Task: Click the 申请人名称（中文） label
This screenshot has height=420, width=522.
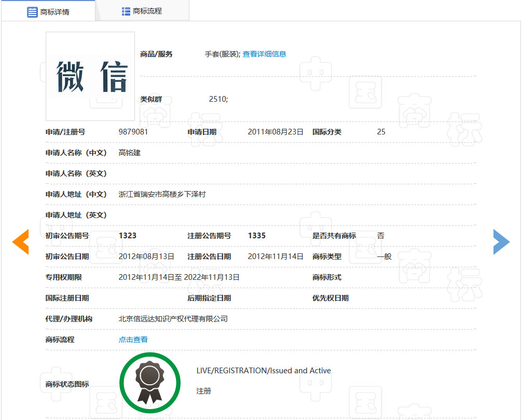Action: [76, 153]
